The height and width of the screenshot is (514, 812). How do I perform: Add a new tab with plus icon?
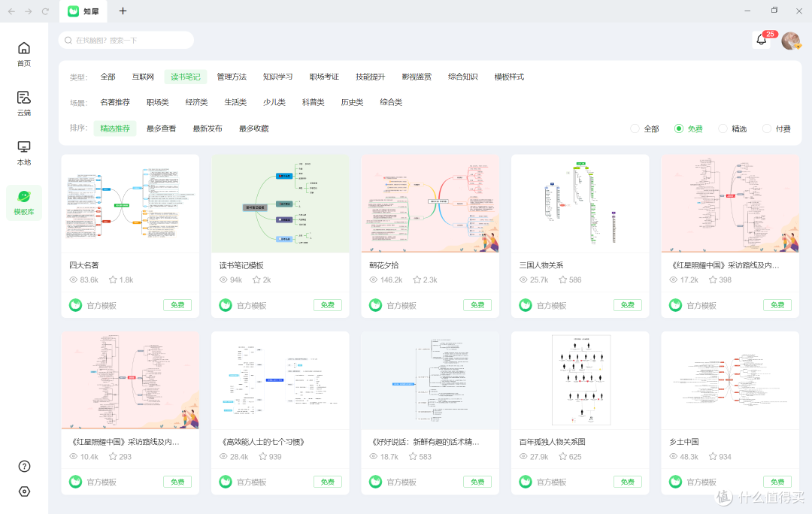click(123, 11)
